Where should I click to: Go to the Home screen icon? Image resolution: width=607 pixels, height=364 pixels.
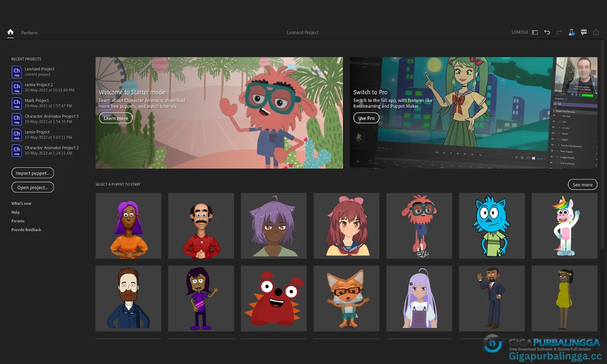point(10,32)
